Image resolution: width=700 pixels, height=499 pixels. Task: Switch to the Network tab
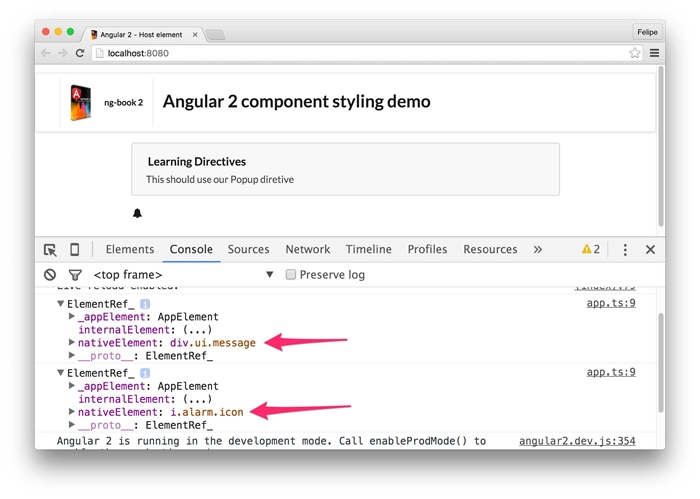[x=307, y=250]
